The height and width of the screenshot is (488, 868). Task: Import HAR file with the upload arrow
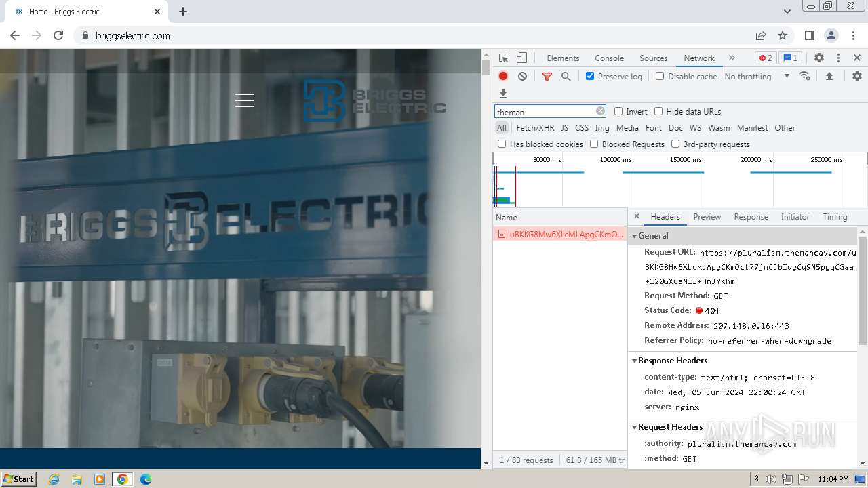[829, 76]
